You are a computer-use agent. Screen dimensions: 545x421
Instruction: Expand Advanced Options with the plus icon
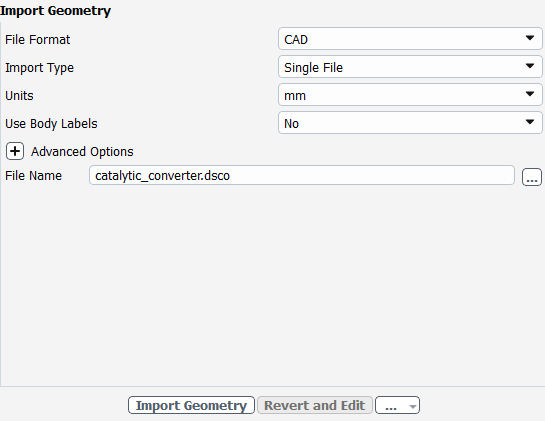pos(15,151)
